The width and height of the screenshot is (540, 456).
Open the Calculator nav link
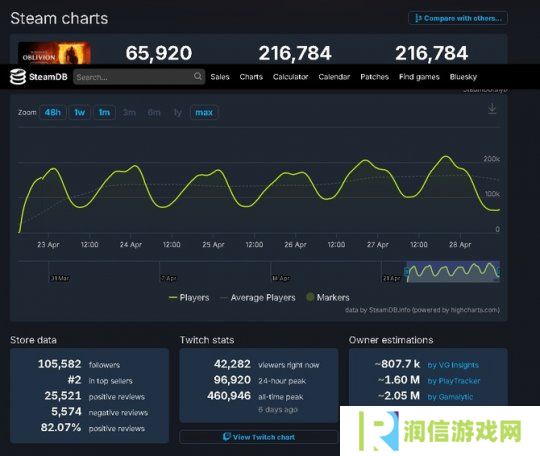click(x=290, y=77)
